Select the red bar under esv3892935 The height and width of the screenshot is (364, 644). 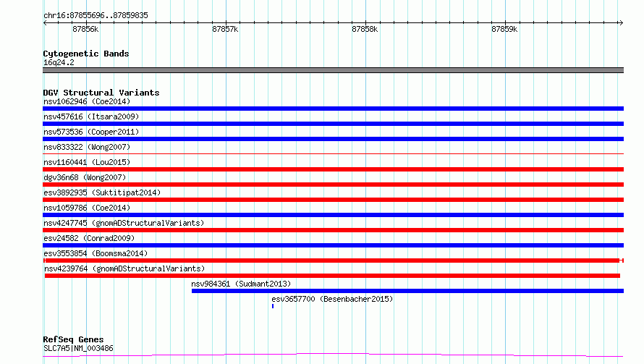pyautogui.click(x=333, y=200)
